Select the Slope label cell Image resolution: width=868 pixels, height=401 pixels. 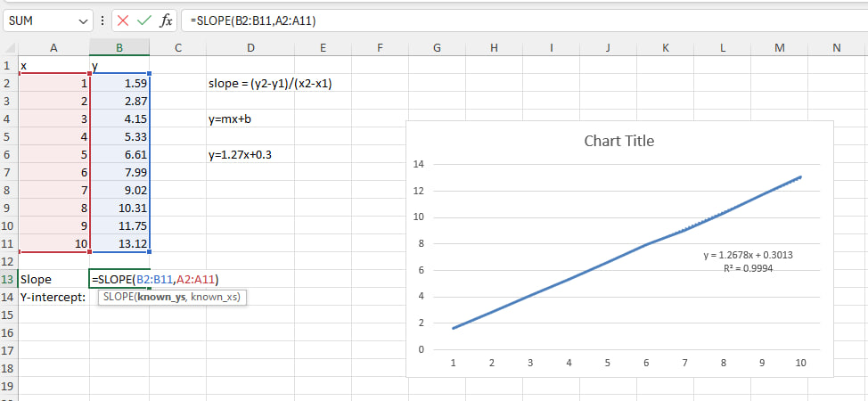point(53,279)
